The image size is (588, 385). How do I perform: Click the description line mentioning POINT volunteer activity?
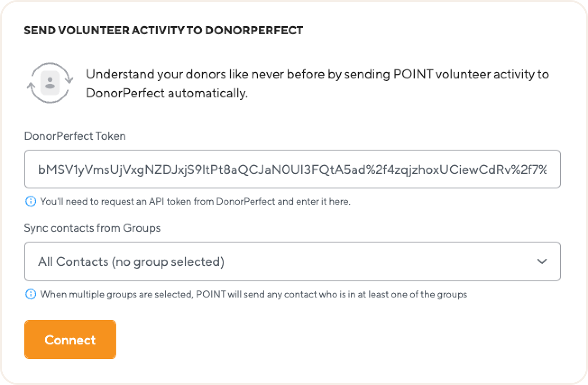[317, 74]
